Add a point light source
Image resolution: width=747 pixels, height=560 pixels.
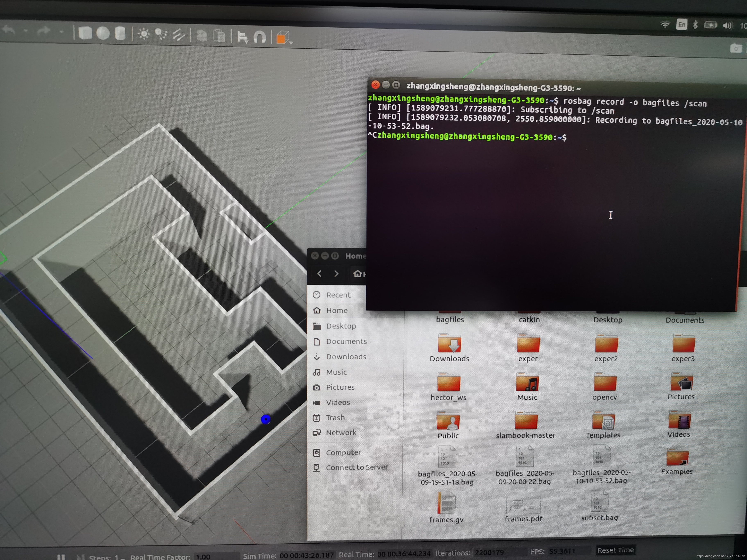(144, 34)
